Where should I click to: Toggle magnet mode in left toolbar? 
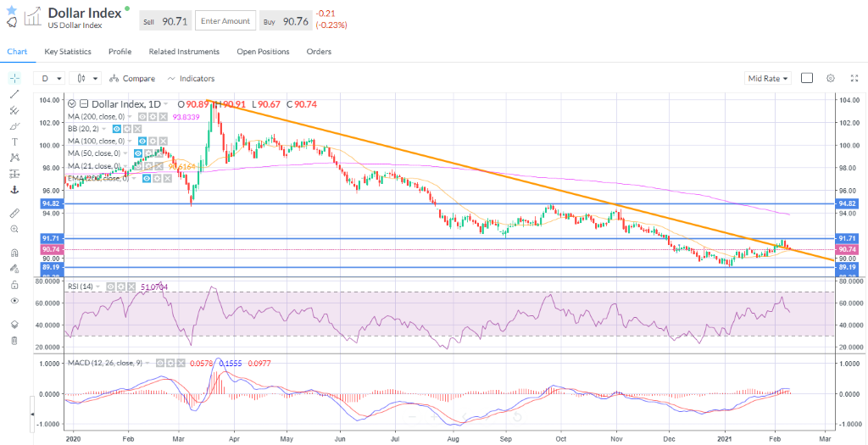(14, 253)
